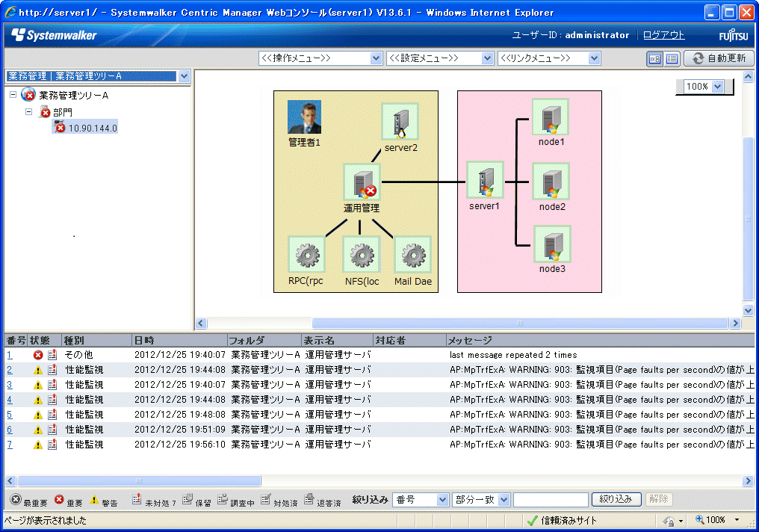The height and width of the screenshot is (532, 759).
Task: Filter by 警告 warning icon
Action: pyautogui.click(x=94, y=499)
